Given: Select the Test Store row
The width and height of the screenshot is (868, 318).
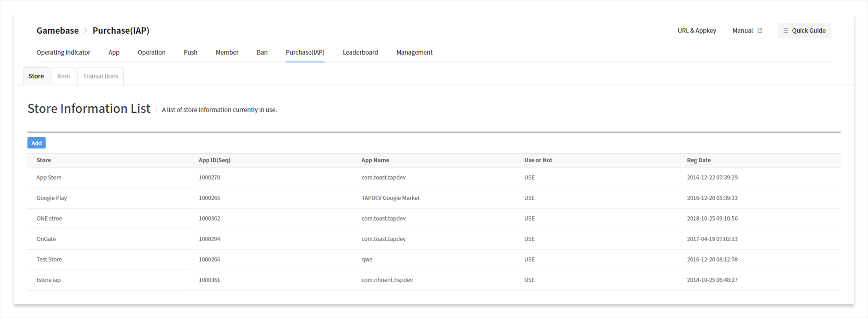Looking at the screenshot, I should point(434,259).
